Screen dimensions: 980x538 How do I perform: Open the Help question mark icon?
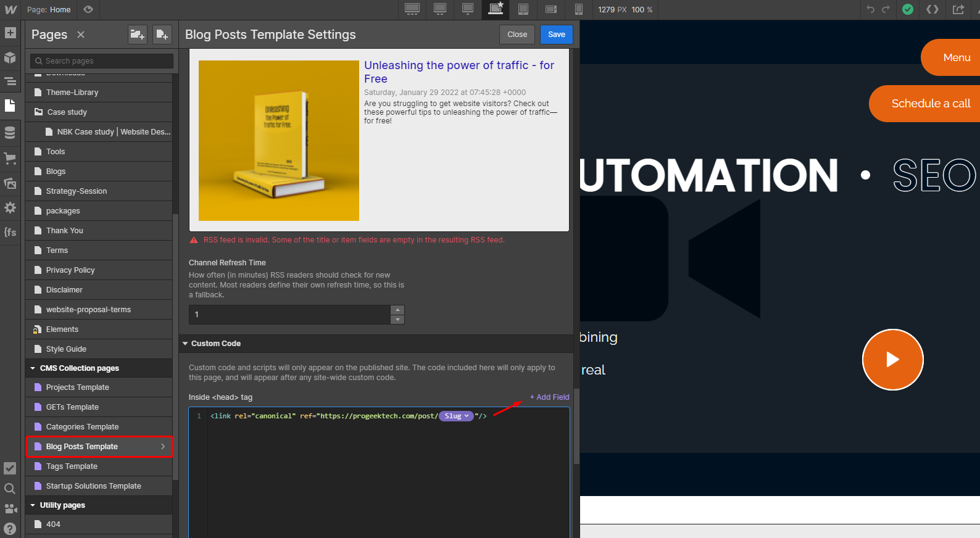10,529
